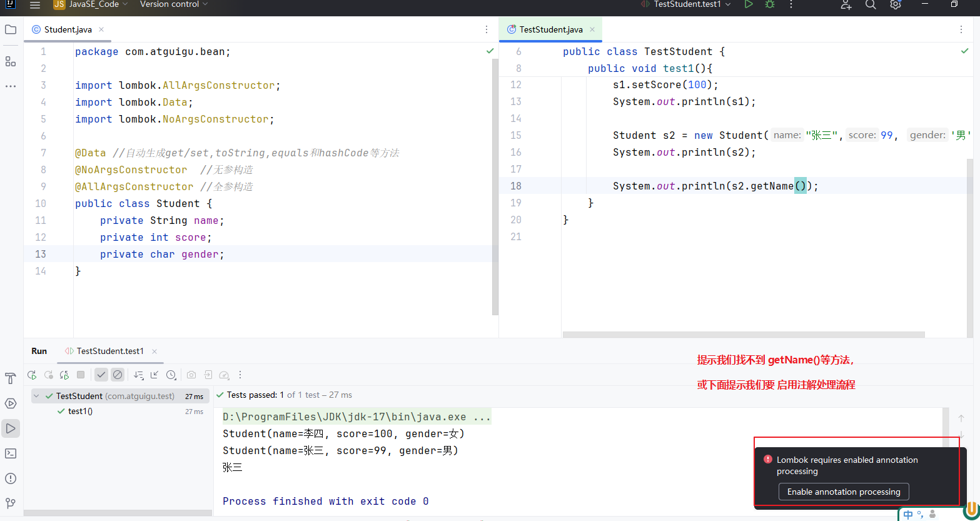Viewport: 980px width, 521px height.
Task: Select test1() in the test tree
Action: 80,411
